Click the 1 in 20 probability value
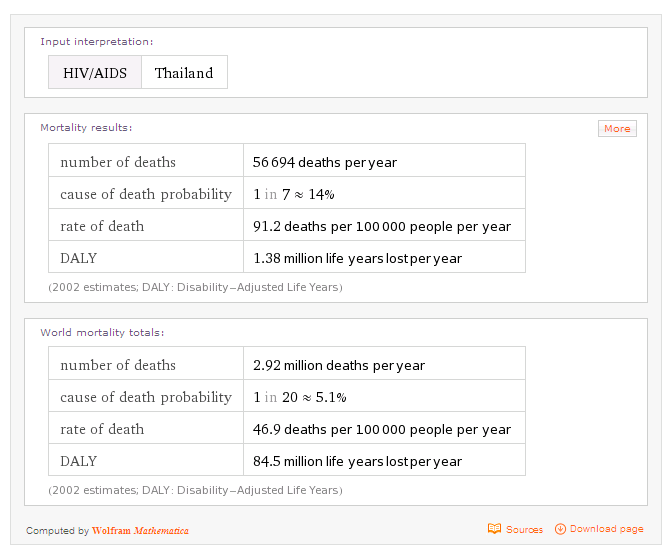672x558 pixels. tap(299, 397)
